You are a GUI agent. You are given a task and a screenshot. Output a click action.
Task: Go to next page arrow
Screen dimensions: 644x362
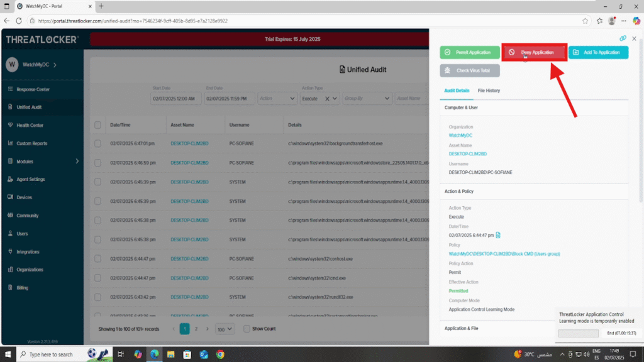point(208,329)
